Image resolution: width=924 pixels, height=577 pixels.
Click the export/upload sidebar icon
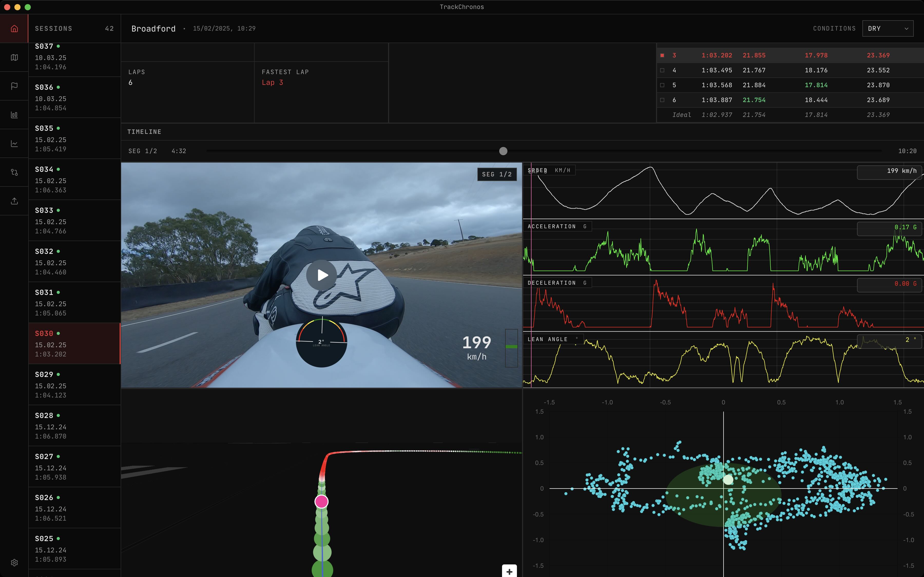14,201
